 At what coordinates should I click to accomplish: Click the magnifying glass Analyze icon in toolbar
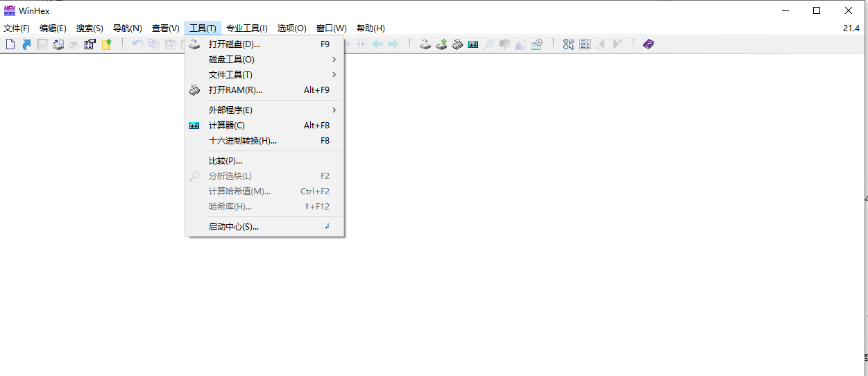[x=488, y=44]
